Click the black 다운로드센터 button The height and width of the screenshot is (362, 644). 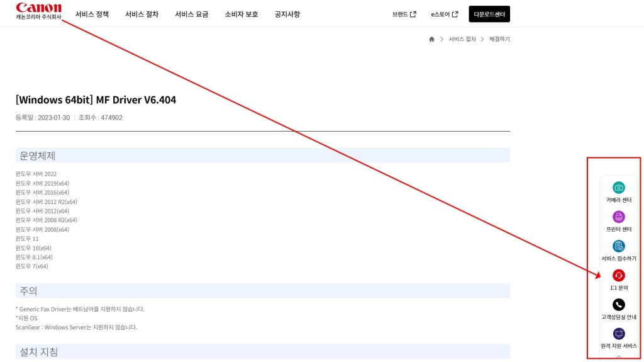pyautogui.click(x=489, y=14)
